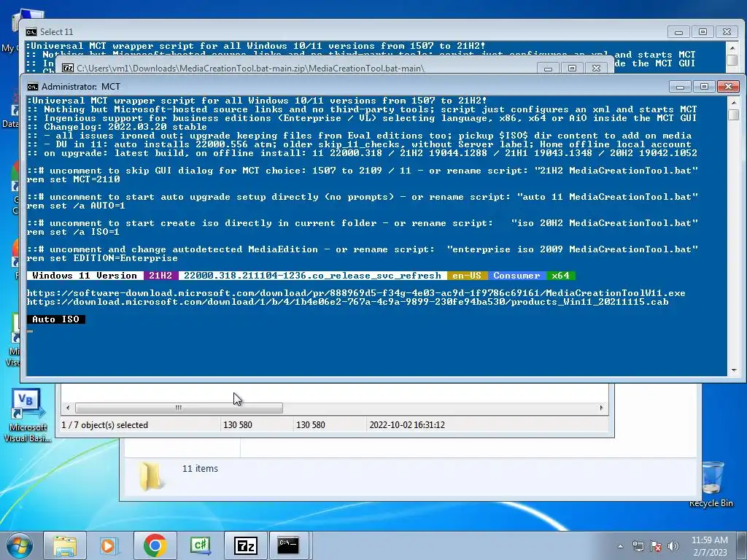Click the 7-Zip horizontal scrollbar thumb
The width and height of the screenshot is (747, 560).
179,408
